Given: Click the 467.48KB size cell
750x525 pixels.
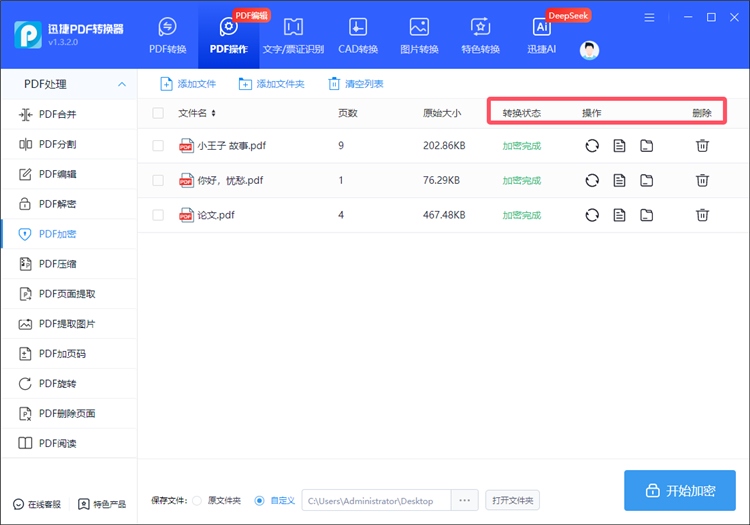Looking at the screenshot, I should click(x=444, y=215).
